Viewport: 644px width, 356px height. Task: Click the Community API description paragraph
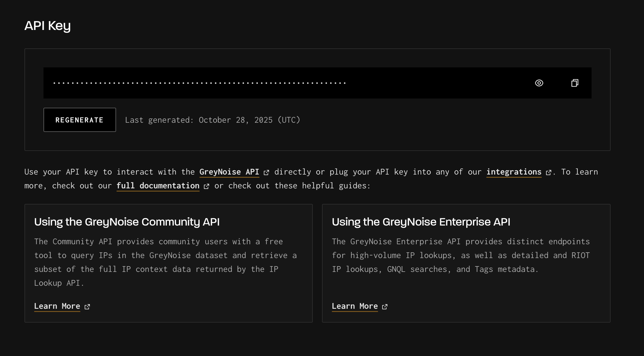165,262
